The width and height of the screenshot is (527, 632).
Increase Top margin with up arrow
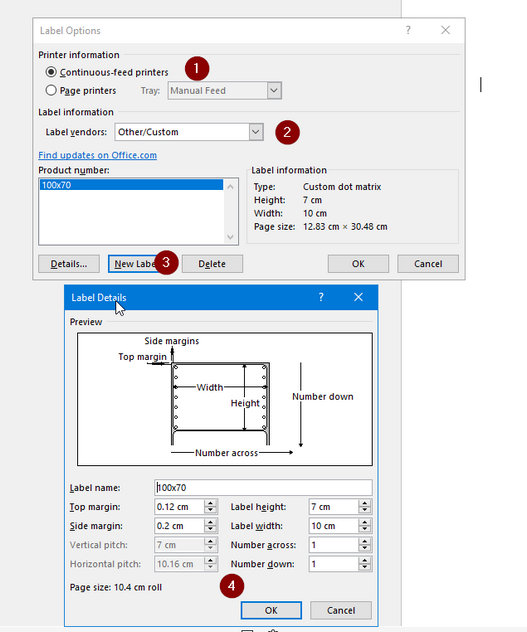click(x=211, y=503)
